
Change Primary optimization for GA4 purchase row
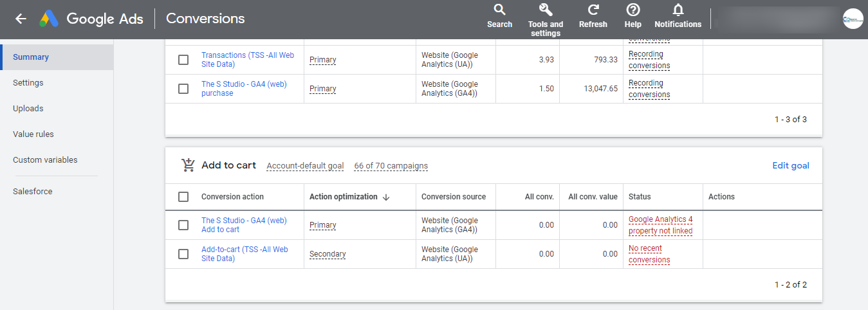[x=323, y=89]
